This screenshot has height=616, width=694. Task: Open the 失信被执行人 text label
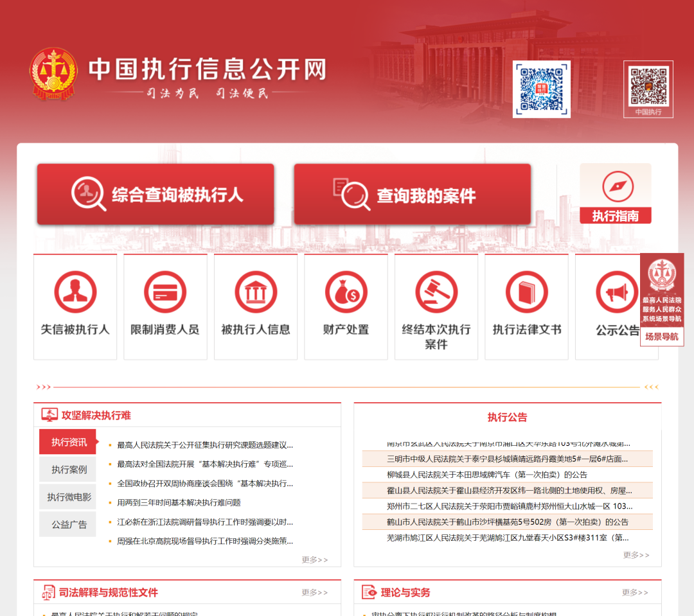click(x=75, y=330)
